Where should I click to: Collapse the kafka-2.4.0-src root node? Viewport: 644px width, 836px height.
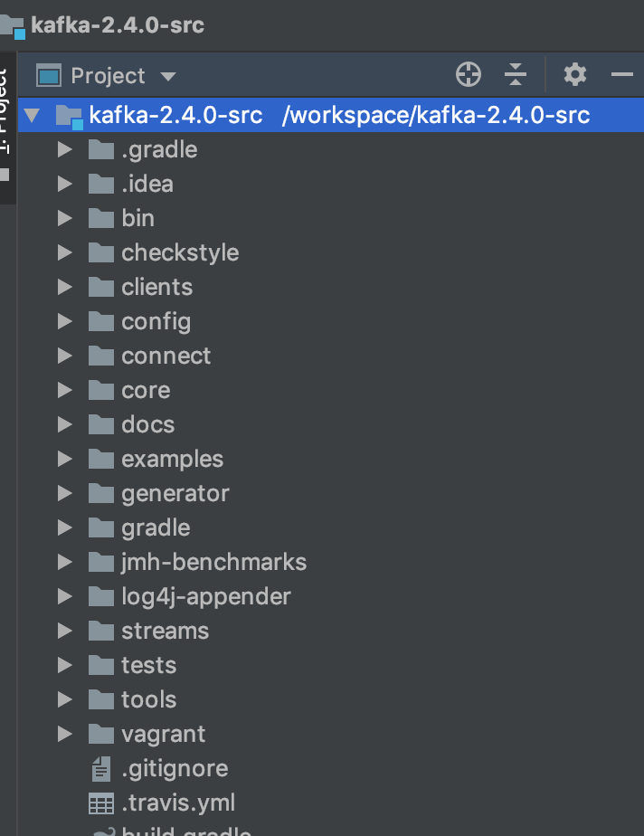click(x=32, y=115)
